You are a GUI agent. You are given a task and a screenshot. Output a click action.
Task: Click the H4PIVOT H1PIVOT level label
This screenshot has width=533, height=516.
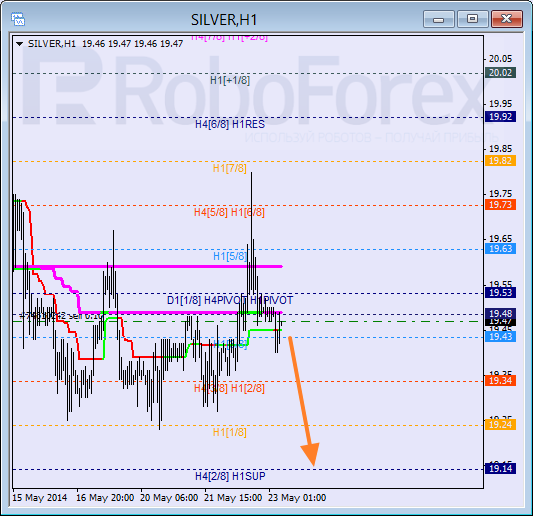click(x=248, y=300)
